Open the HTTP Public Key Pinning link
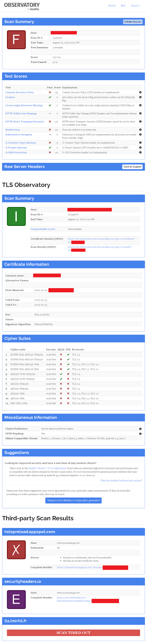The height and width of the screenshot is (644, 147). 20,114
